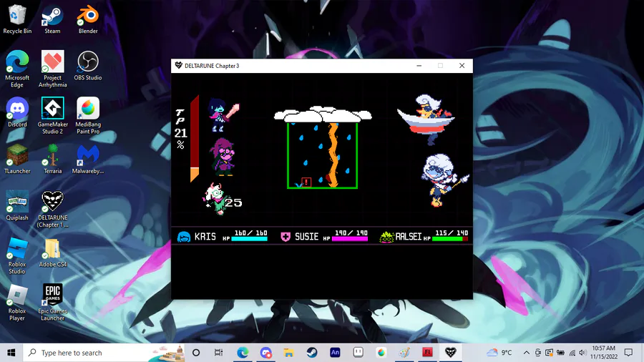Screen dimensions: 644x362
Task: Open Edge from the taskbar
Action: coord(243,353)
